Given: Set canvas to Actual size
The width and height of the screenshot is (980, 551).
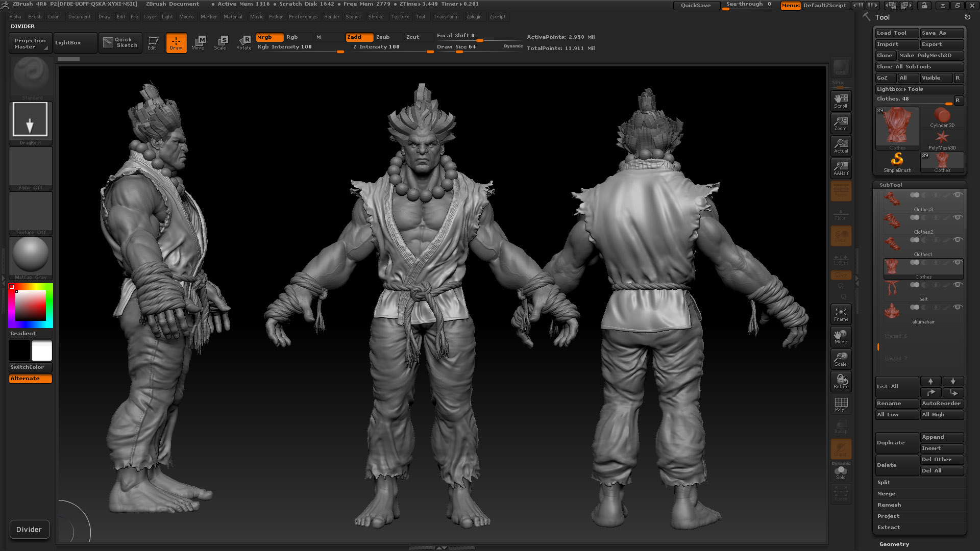Looking at the screenshot, I should pos(841,145).
